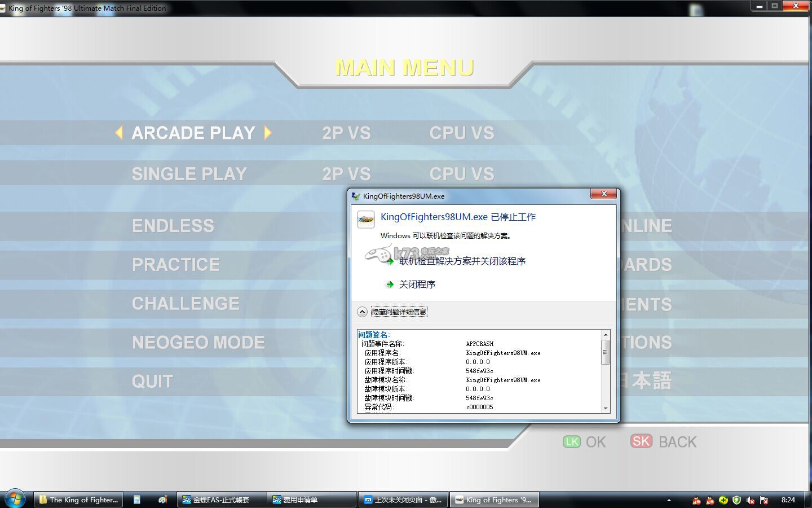Click 问题签名 heading in details
Image resolution: width=812 pixels, height=508 pixels.
374,335
